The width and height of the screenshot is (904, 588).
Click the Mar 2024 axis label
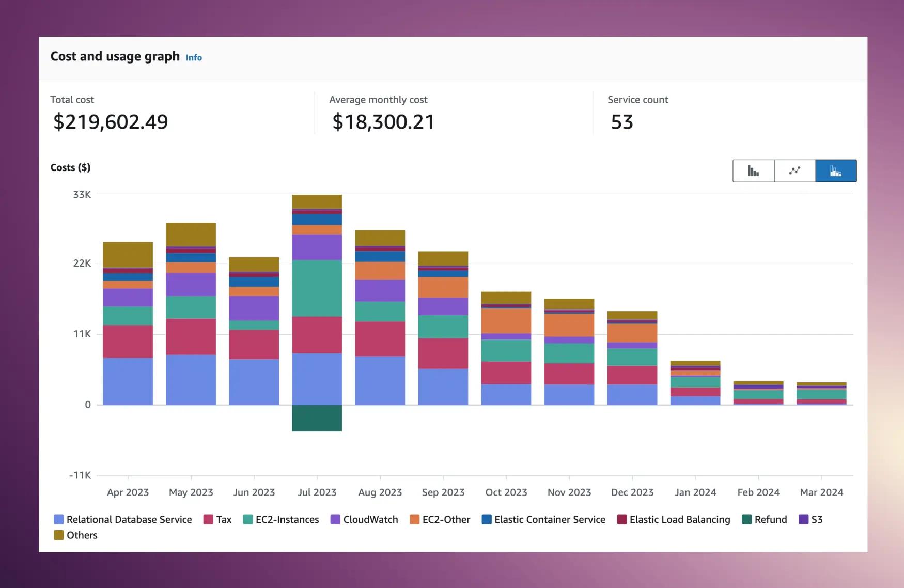pos(821,492)
